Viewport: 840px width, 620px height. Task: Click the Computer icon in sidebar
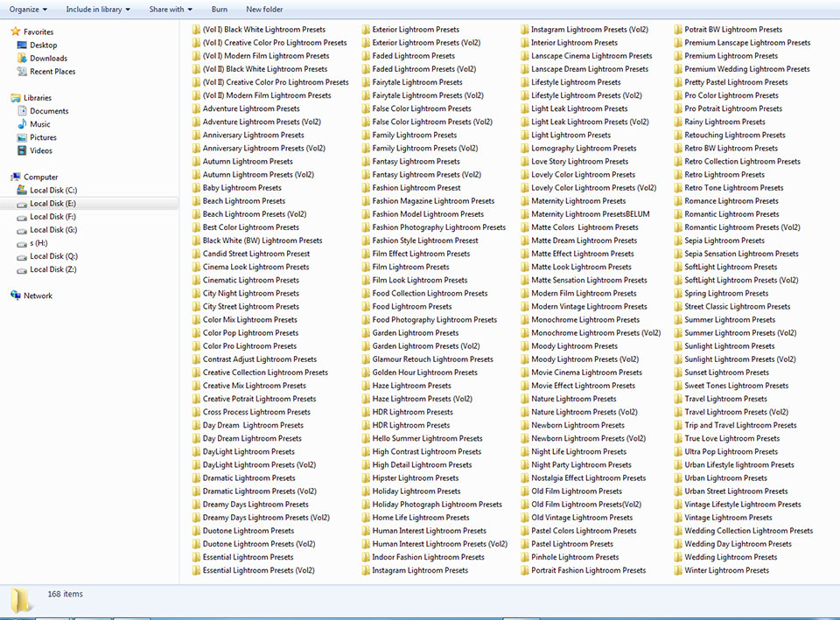pos(16,177)
